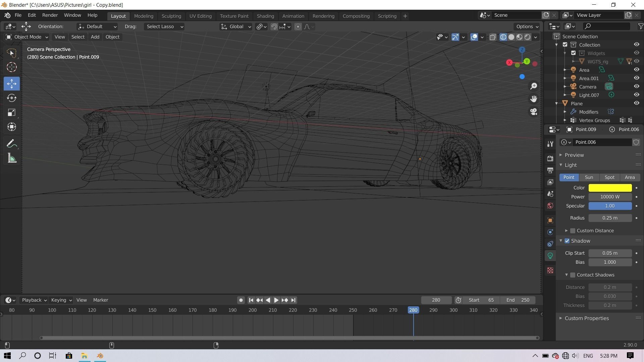Activate the 3D Cursor tool
This screenshot has width=644, height=362.
click(x=12, y=67)
